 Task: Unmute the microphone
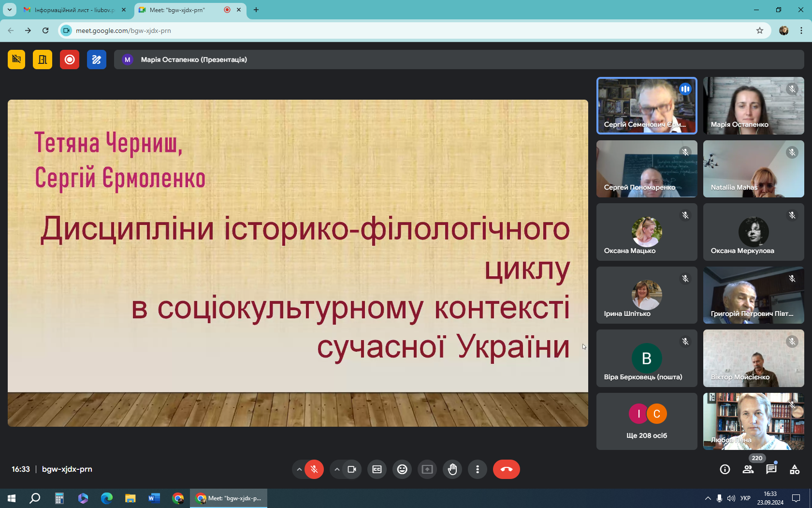pyautogui.click(x=314, y=469)
